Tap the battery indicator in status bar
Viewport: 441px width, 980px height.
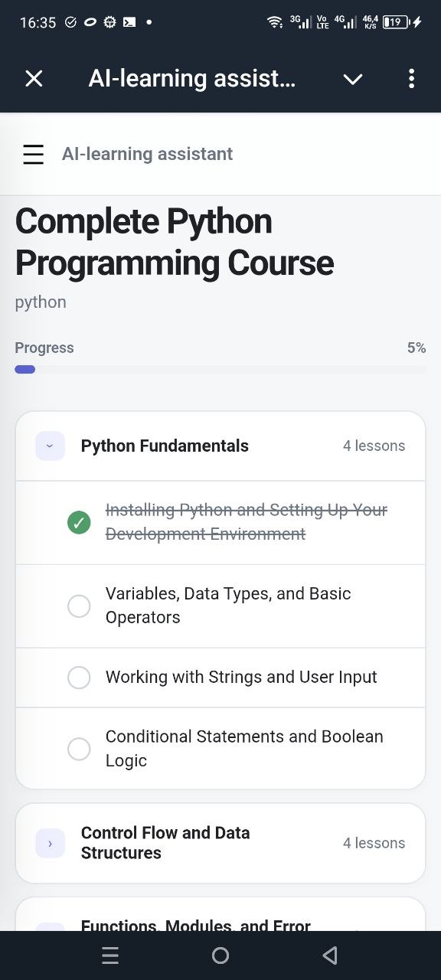pyautogui.click(x=396, y=22)
